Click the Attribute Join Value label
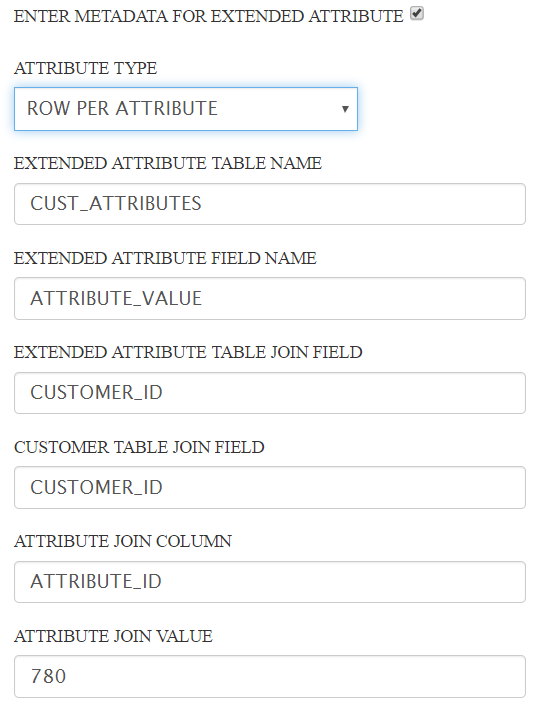The width and height of the screenshot is (543, 713). (x=113, y=636)
